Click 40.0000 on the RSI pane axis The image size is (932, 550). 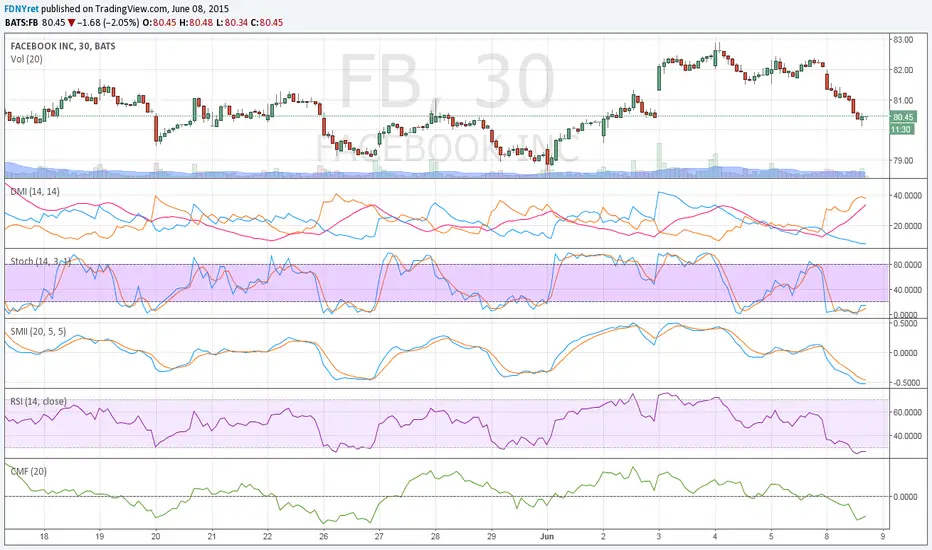click(908, 436)
